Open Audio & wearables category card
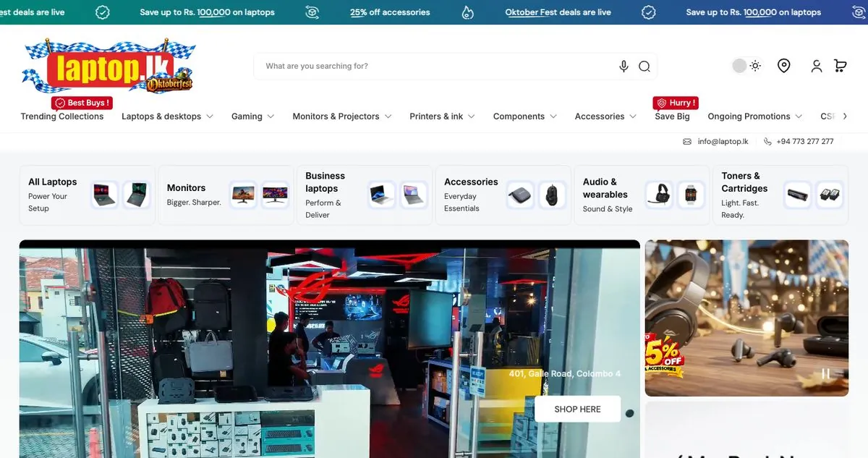 642,195
